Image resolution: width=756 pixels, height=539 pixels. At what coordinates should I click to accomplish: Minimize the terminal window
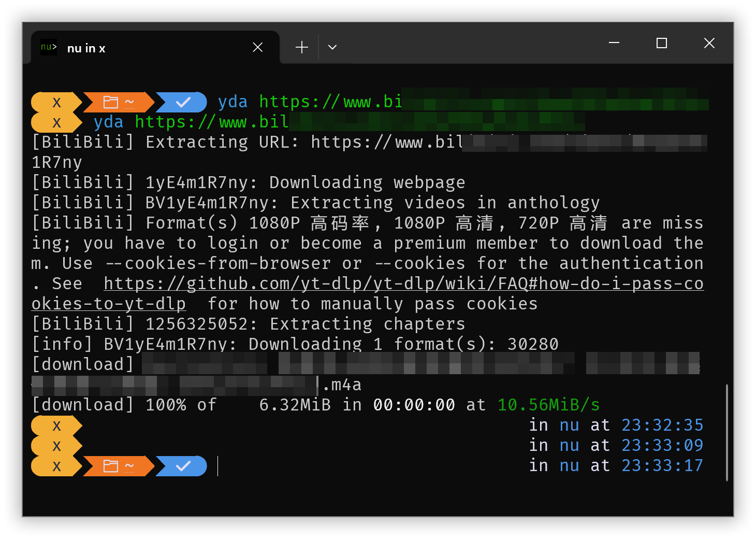tap(614, 43)
